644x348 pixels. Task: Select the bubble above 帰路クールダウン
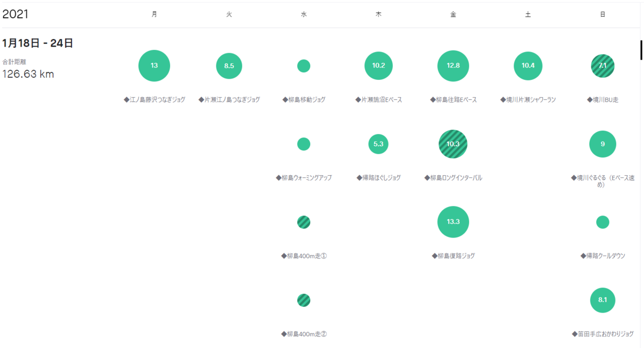[x=603, y=222]
